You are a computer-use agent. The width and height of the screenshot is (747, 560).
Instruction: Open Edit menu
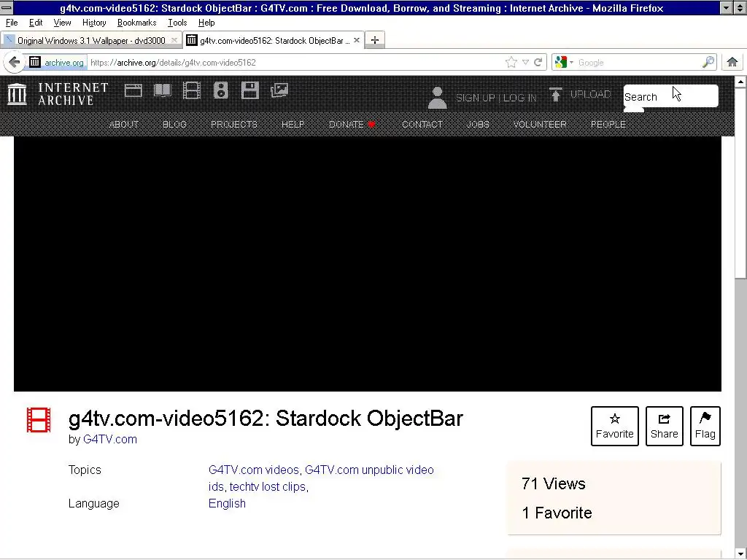click(36, 23)
